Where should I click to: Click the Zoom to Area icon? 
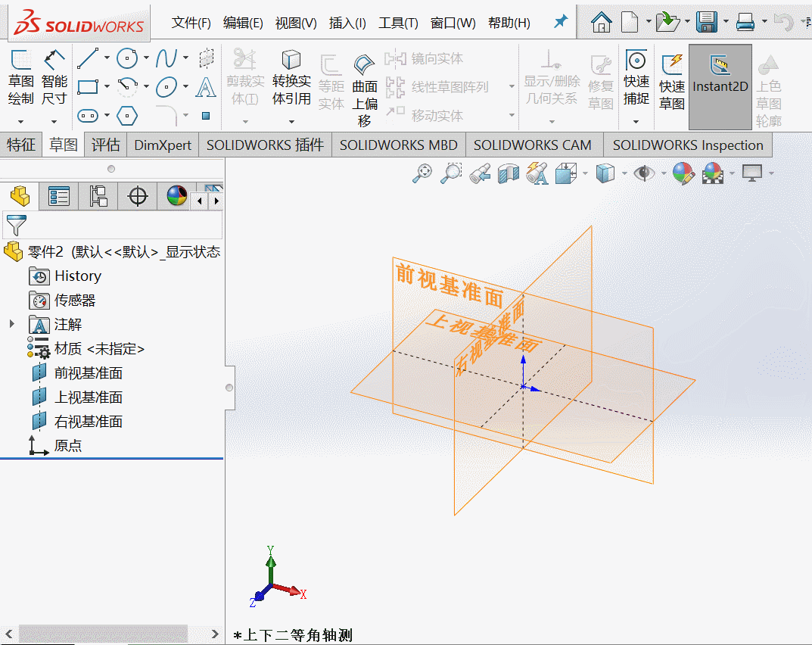[451, 173]
